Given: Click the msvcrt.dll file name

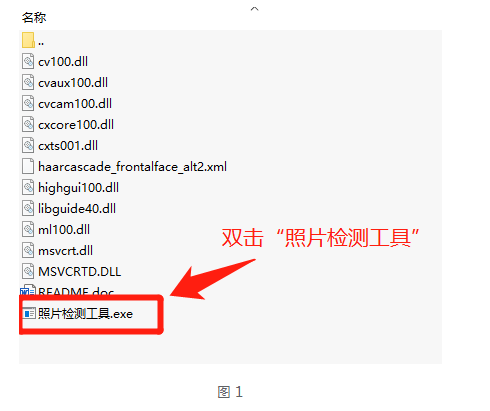Looking at the screenshot, I should click(x=66, y=251).
